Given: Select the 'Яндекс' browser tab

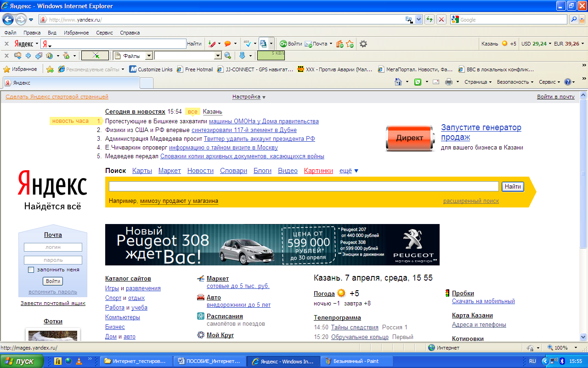Looking at the screenshot, I should (x=71, y=83).
